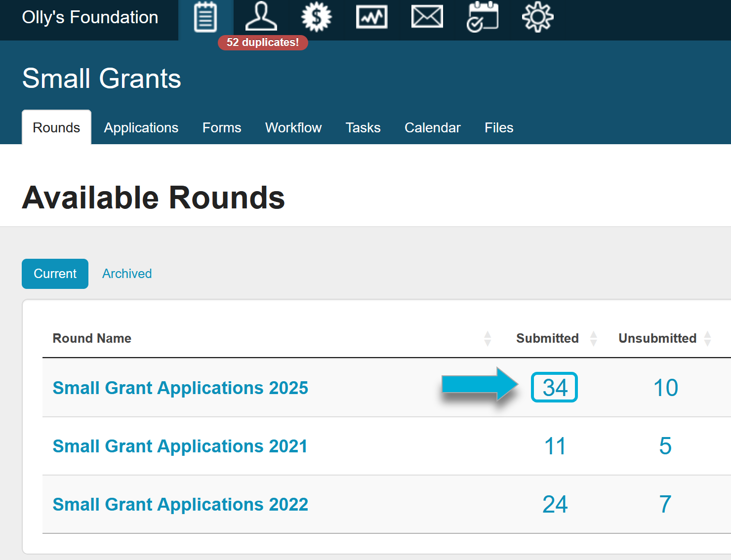Click Olly's Foundation header title
The height and width of the screenshot is (560, 731).
[x=90, y=18]
